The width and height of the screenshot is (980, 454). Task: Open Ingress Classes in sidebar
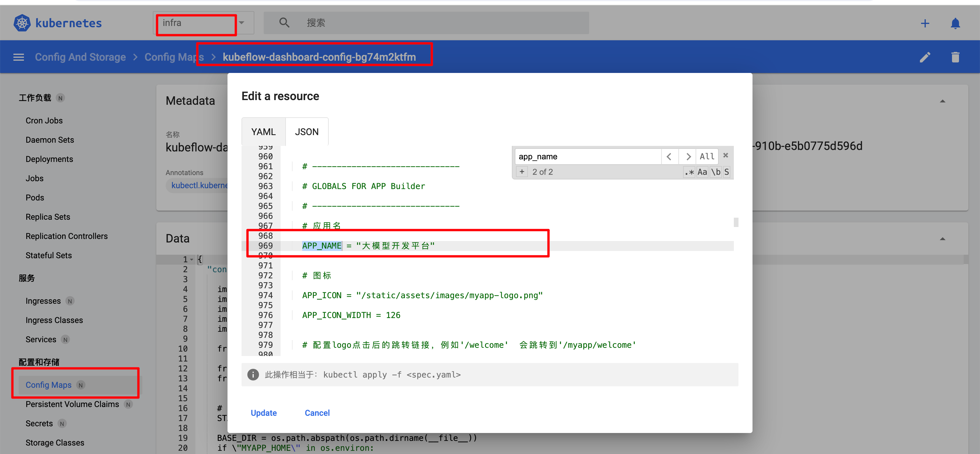click(54, 320)
